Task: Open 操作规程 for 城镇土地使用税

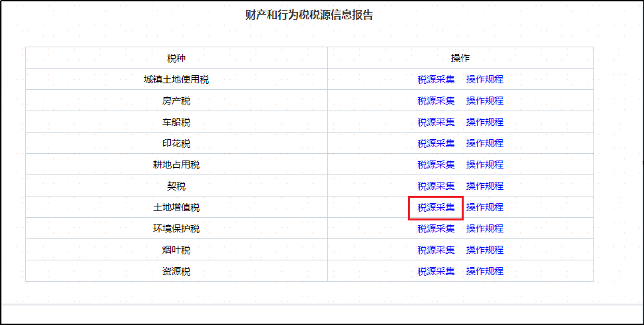Action: click(484, 79)
